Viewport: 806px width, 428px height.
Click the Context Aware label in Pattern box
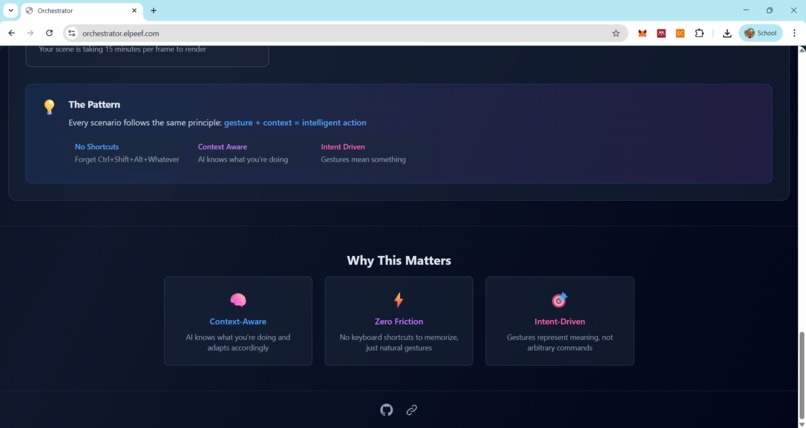pyautogui.click(x=222, y=147)
